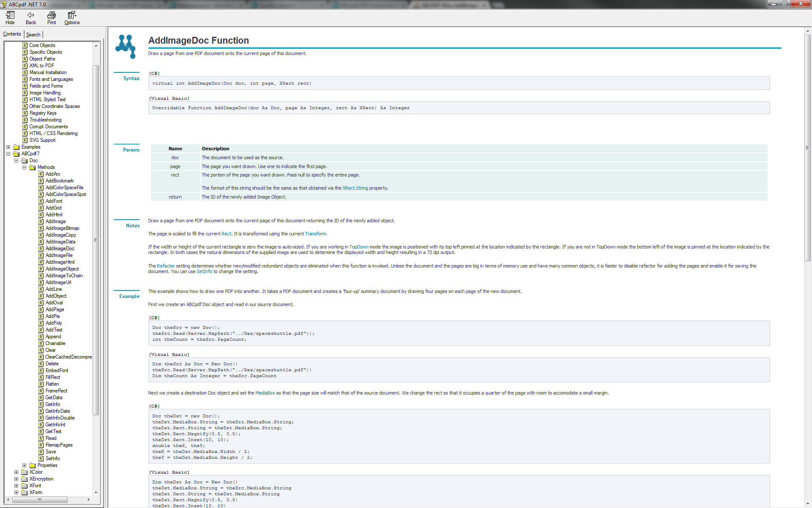
Task: Open the XRect.String link
Action: point(355,188)
